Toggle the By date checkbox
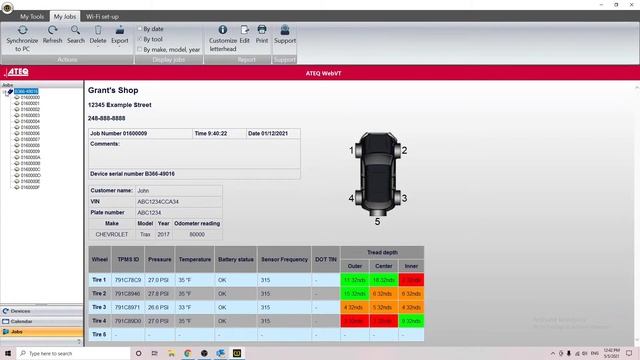 click(140, 29)
